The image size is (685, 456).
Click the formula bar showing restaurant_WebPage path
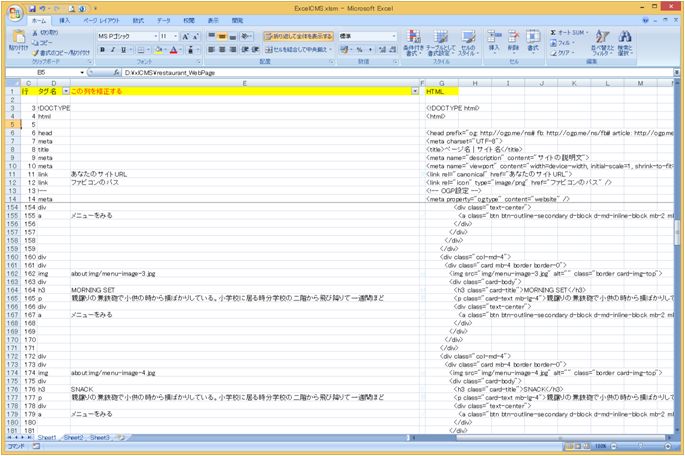[x=398, y=73]
